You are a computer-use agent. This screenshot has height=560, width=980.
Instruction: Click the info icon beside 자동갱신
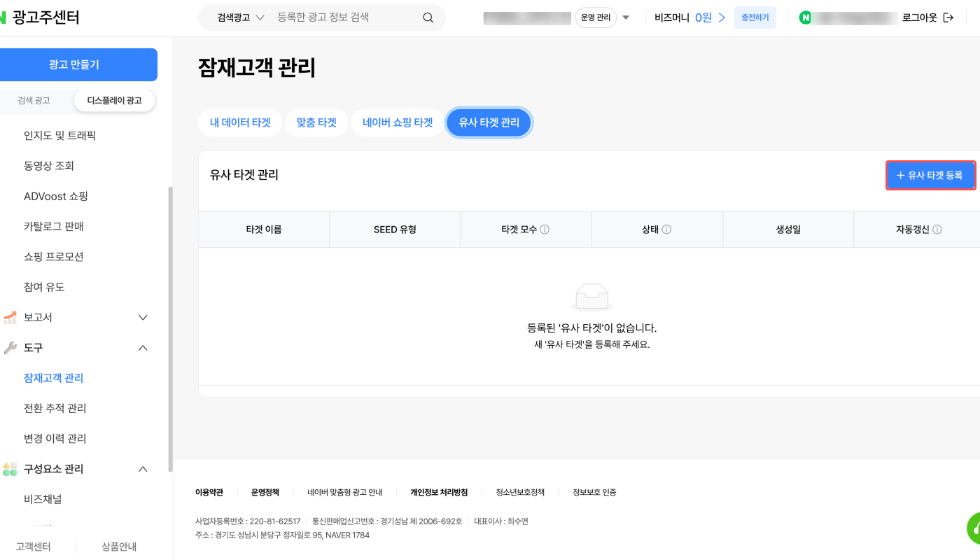(x=937, y=230)
